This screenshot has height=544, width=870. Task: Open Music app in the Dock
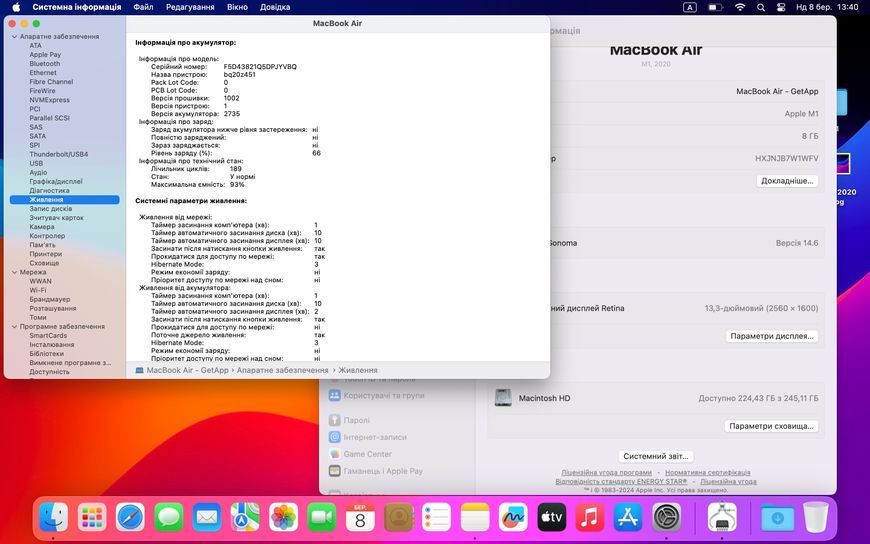pos(590,517)
